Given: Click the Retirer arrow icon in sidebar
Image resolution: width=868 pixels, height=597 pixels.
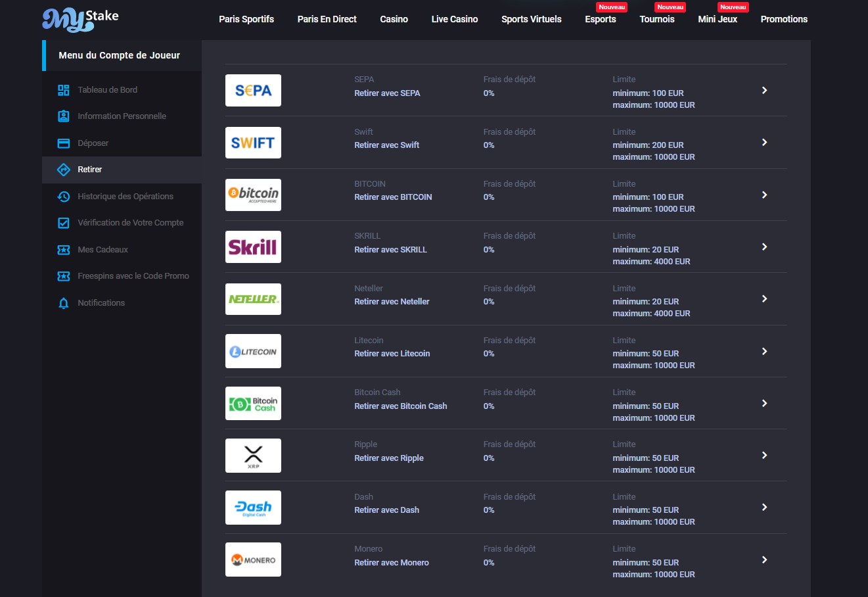Looking at the screenshot, I should click(x=64, y=170).
